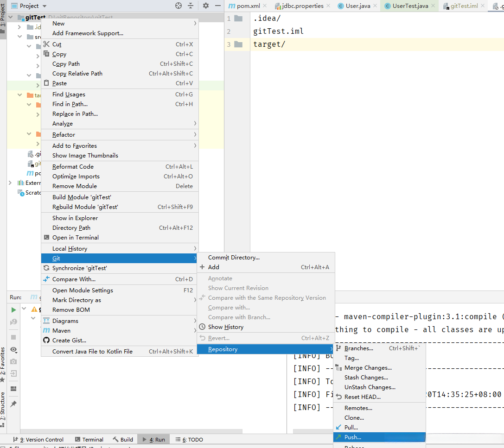This screenshot has width=504, height=448.
Task: Switch to the User.java editor tab
Action: (357, 6)
